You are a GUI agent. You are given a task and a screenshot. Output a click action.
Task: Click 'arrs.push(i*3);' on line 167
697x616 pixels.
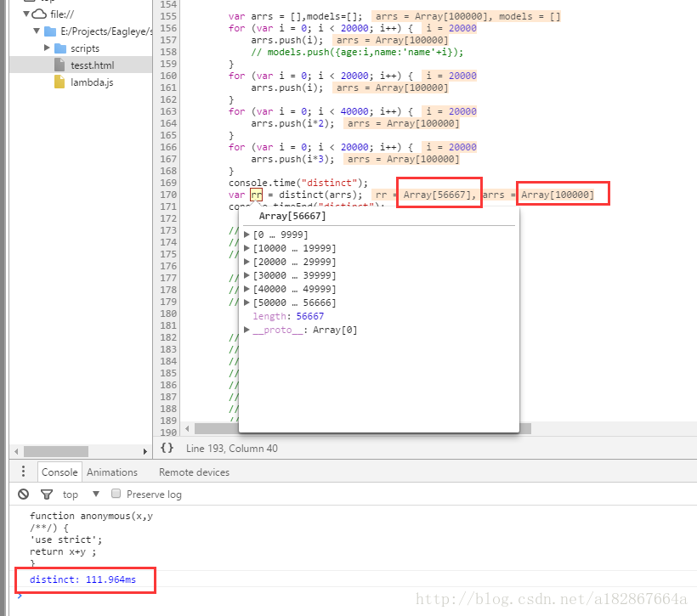coord(293,159)
